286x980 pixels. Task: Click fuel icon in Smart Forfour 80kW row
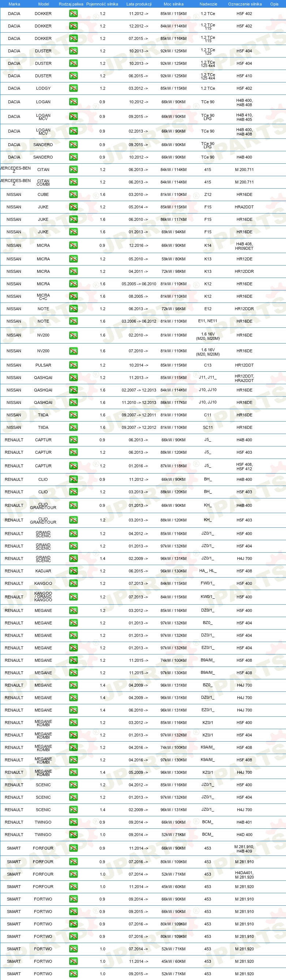(x=73, y=862)
